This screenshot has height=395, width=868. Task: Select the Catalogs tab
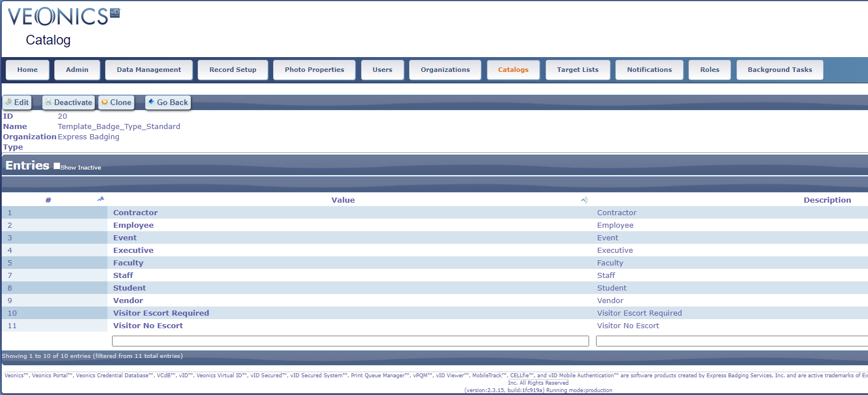click(513, 70)
